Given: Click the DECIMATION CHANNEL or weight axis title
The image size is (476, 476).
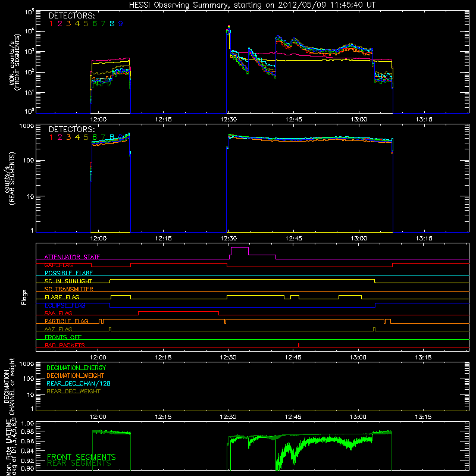Looking at the screenshot, I should pos(9,386).
